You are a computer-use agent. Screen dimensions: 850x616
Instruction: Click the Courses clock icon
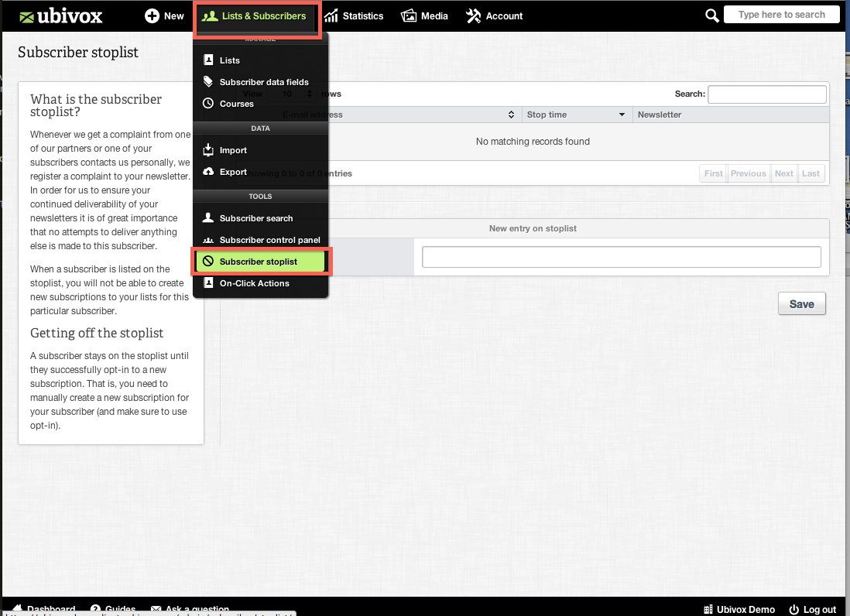pos(208,103)
